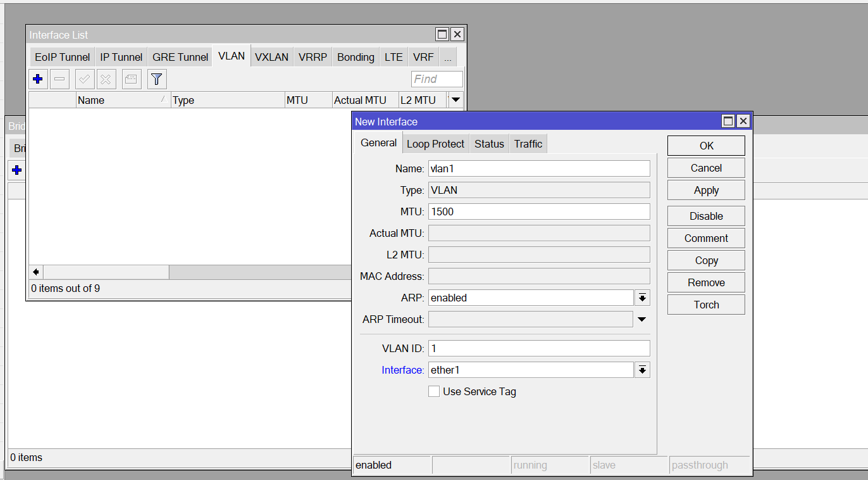Click the left scroll arrow in Interface List
Viewport: 868px width, 480px height.
36,272
